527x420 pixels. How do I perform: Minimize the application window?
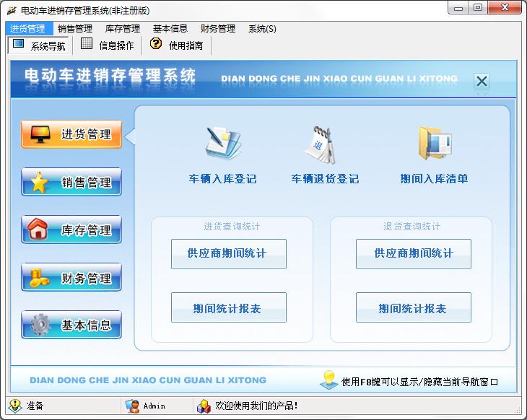pyautogui.click(x=458, y=8)
